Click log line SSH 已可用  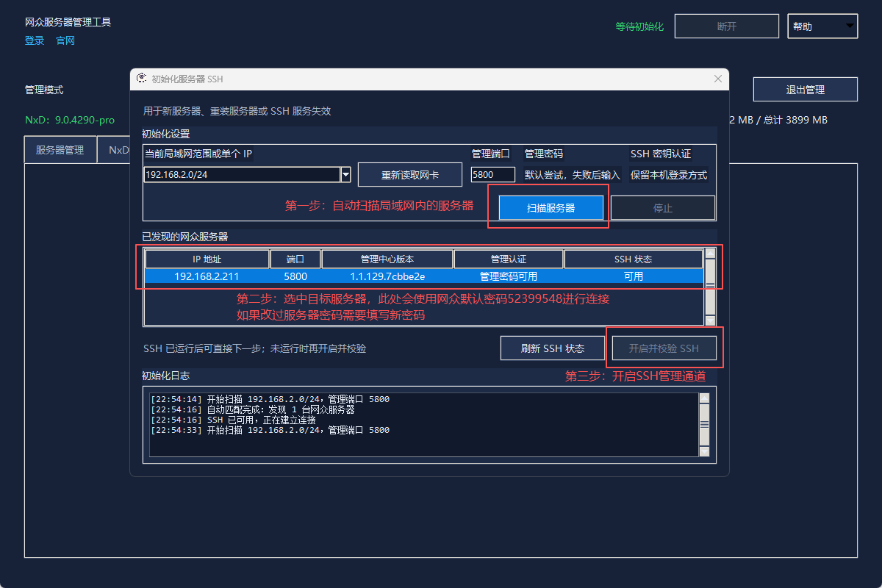[233, 420]
